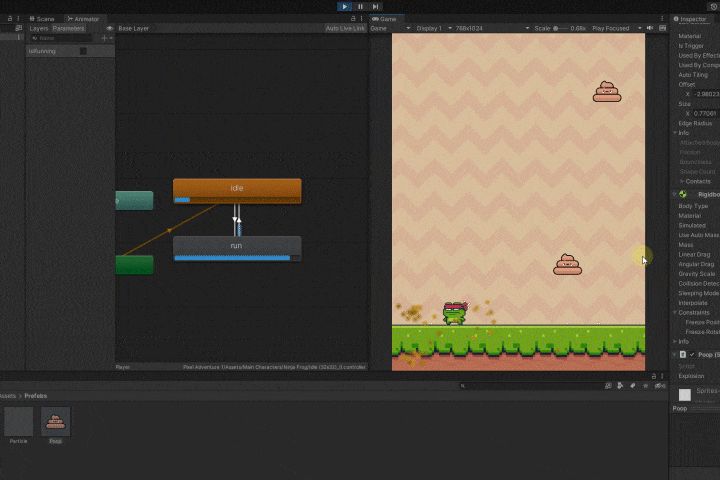The image size is (720, 480).
Task: Click the Animator parameter search field
Action: point(61,38)
